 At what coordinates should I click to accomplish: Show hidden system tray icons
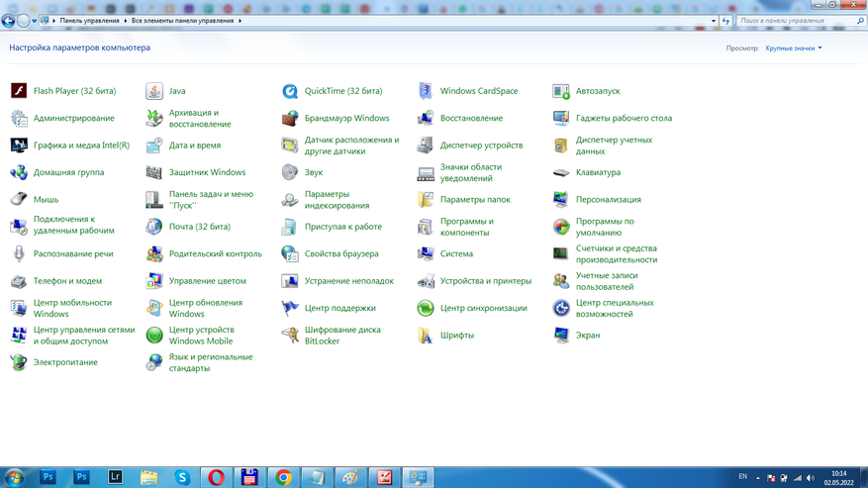click(x=759, y=477)
